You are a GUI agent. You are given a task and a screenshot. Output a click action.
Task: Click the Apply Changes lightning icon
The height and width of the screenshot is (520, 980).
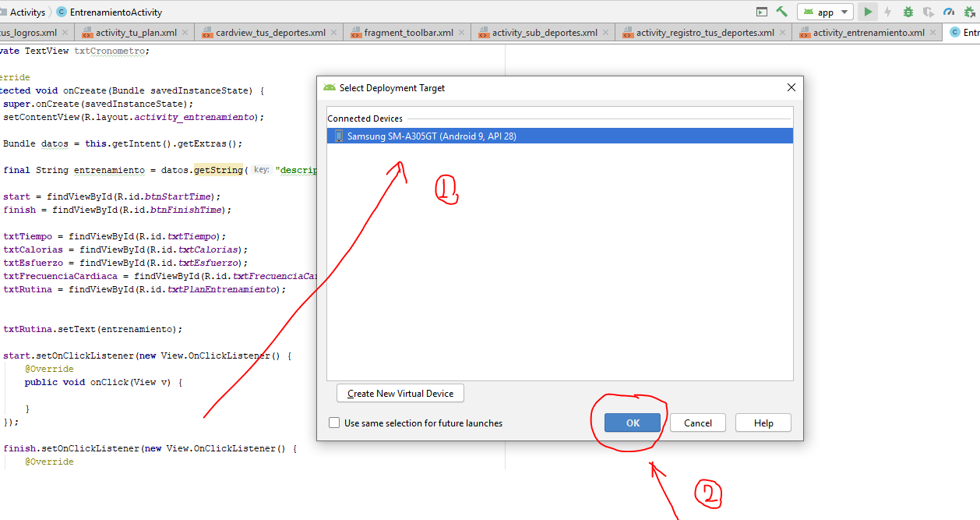(888, 12)
